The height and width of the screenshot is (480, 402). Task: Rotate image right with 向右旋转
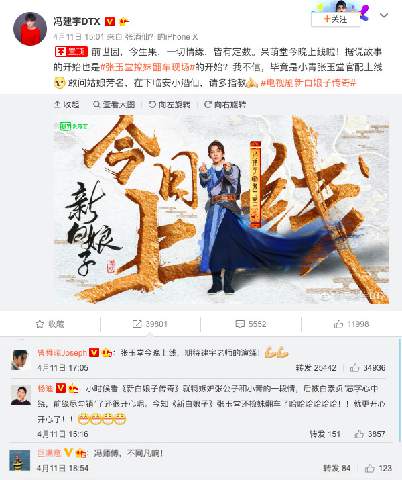pos(225,105)
